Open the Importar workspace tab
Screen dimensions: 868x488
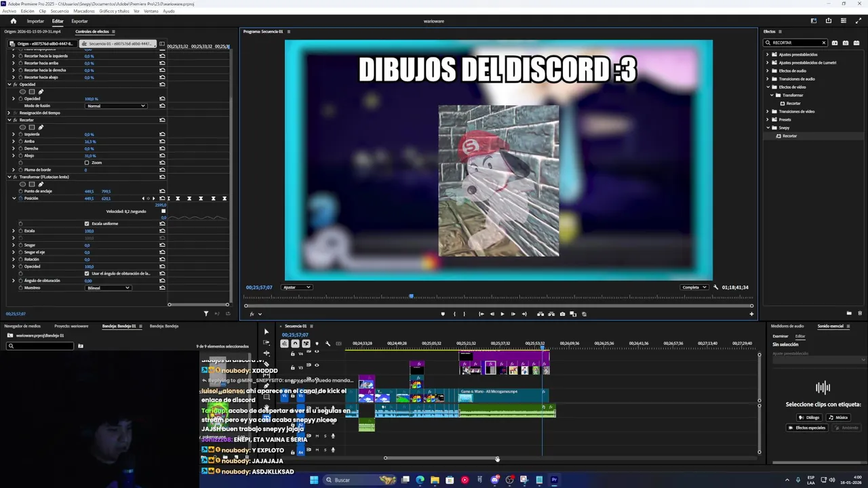tap(35, 21)
